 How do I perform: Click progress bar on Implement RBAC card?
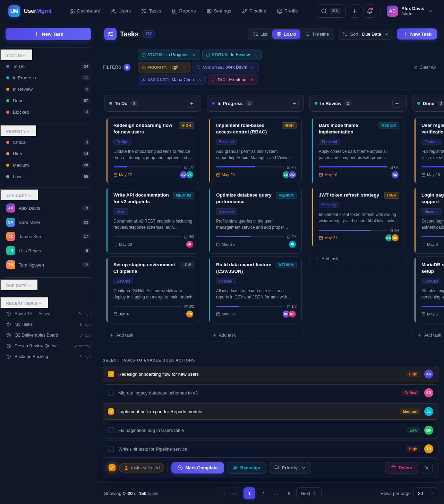(x=250, y=167)
